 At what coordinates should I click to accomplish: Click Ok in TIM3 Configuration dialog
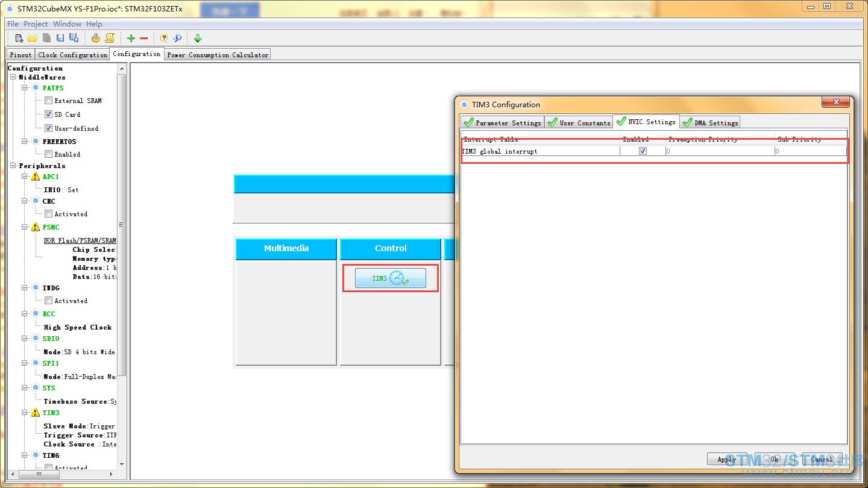tap(775, 459)
